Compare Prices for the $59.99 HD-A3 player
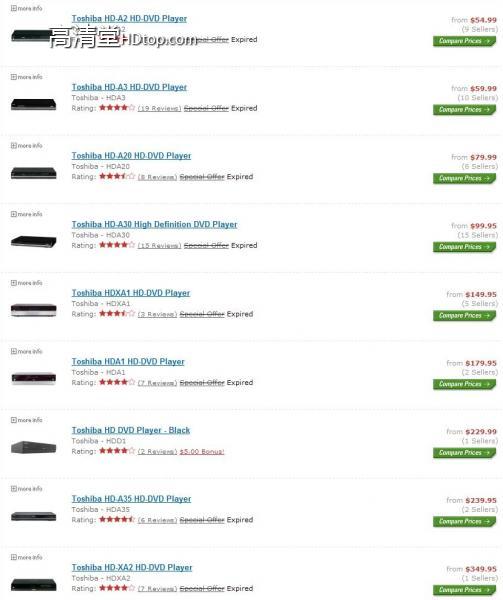503x600 pixels. pos(464,109)
